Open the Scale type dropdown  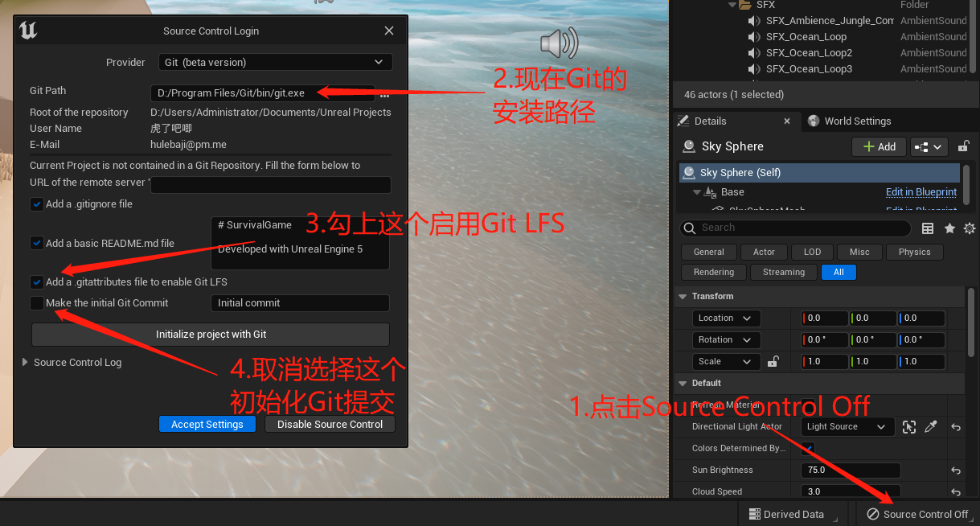[x=726, y=362]
